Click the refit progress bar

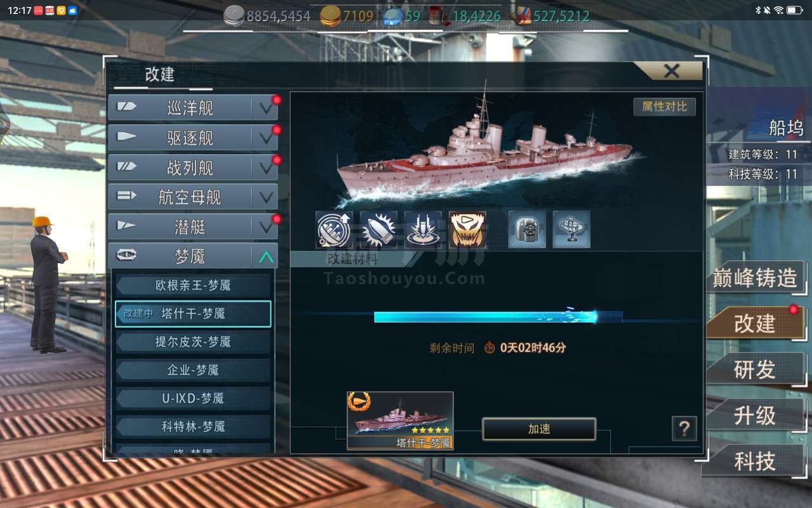pyautogui.click(x=499, y=316)
